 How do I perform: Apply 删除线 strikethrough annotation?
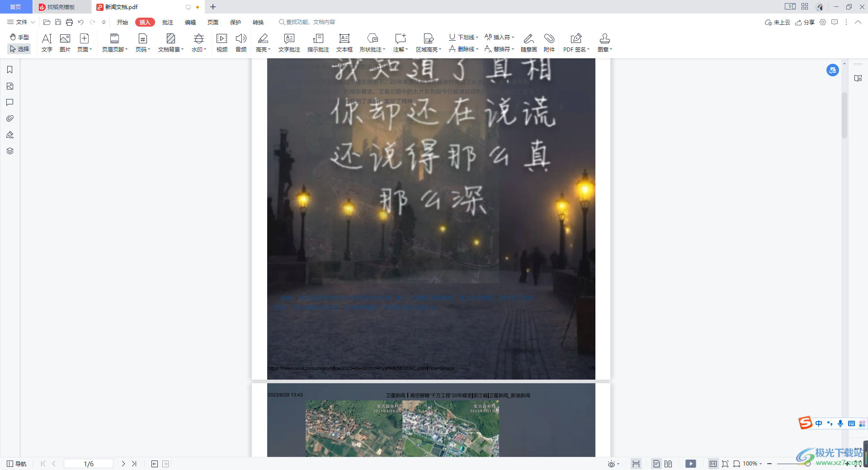pyautogui.click(x=463, y=49)
